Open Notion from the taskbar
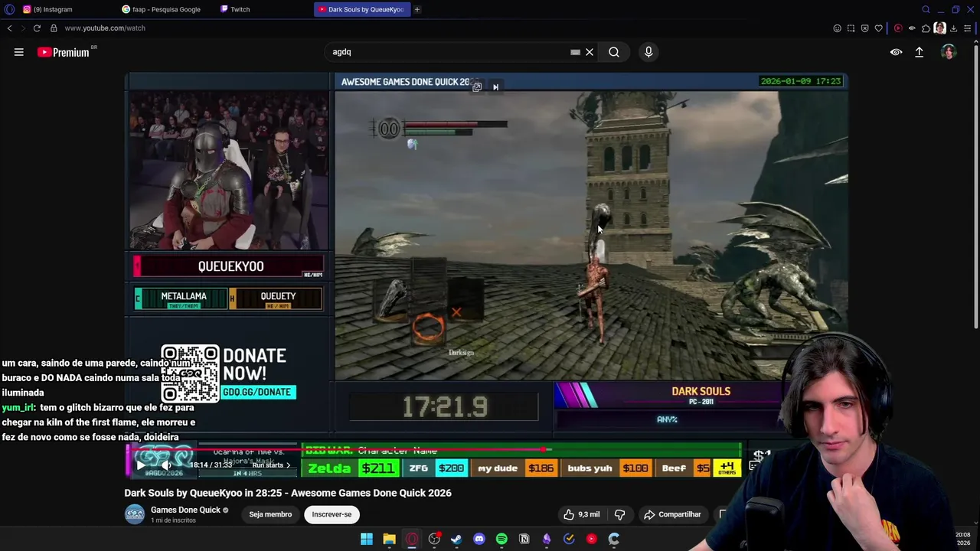Screen dimensions: 980x551 tap(524, 540)
